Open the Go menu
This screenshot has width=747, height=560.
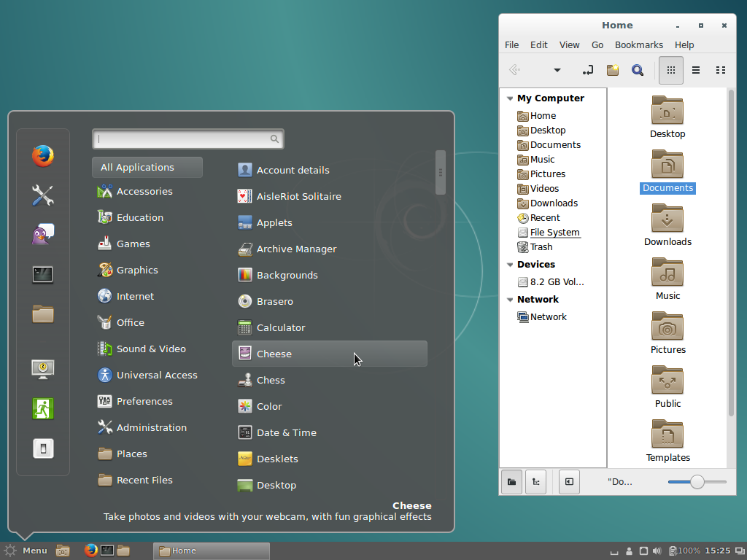click(597, 44)
